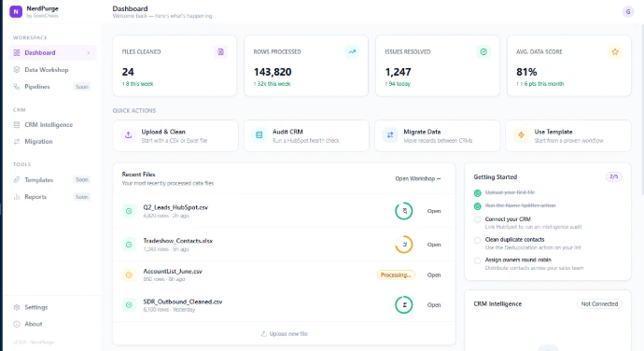The image size is (644, 351).
Task: Click the Rows Processed trend icon
Action: tap(352, 51)
